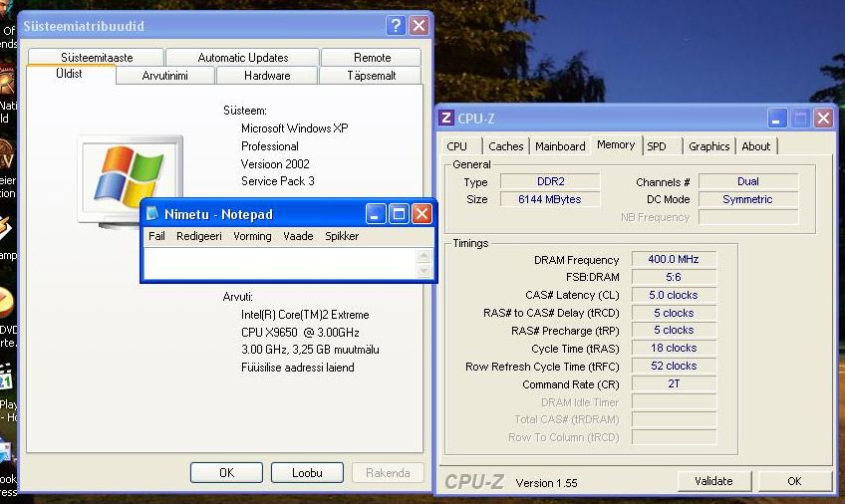845x504 pixels.
Task: Click OK button in CPU-Z
Action: coord(794,481)
